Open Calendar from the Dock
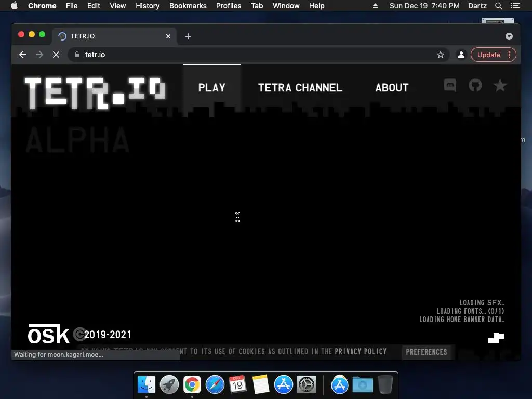Viewport: 532px width, 399px height. (x=237, y=385)
